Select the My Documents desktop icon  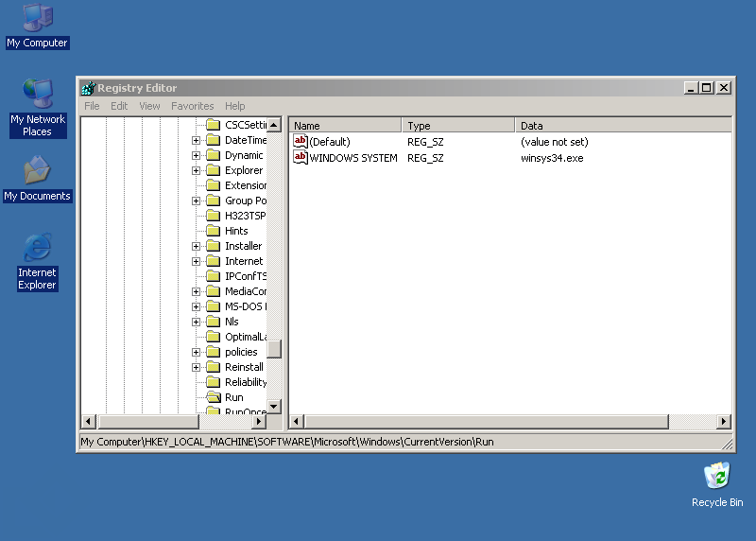(38, 178)
